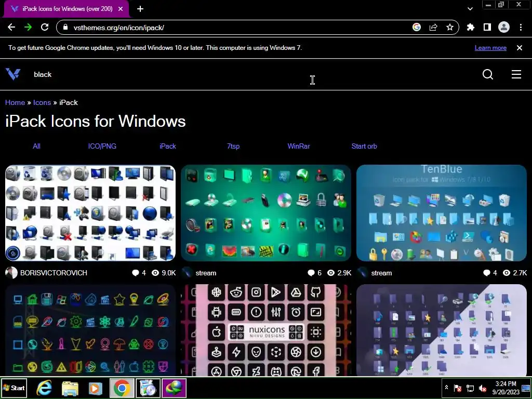Click the padlock site info icon
This screenshot has height=399, width=532.
coord(65,27)
